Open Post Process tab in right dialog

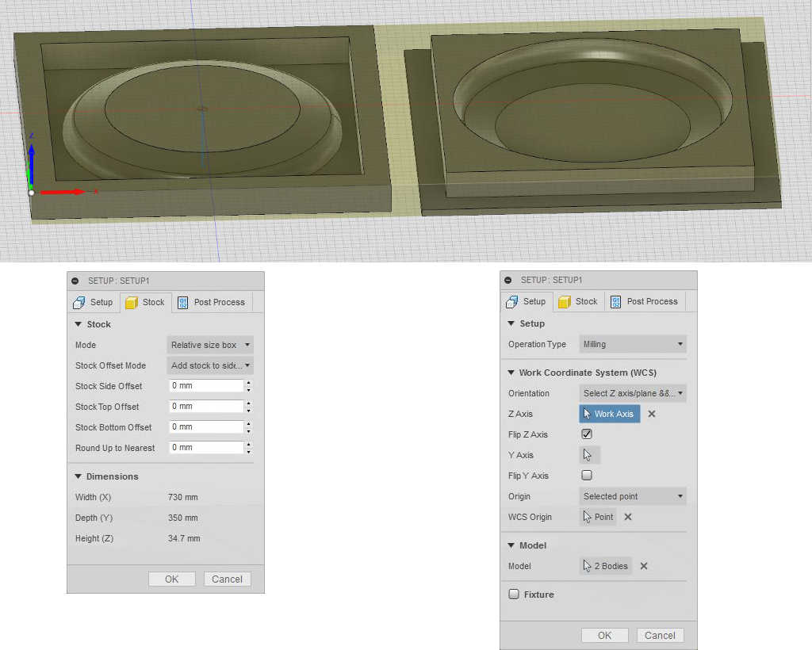click(644, 301)
